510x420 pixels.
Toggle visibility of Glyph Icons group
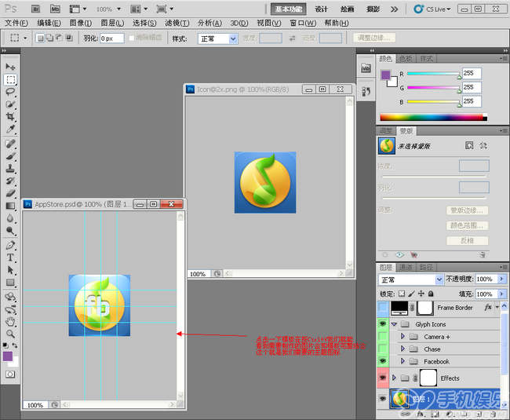(x=383, y=323)
